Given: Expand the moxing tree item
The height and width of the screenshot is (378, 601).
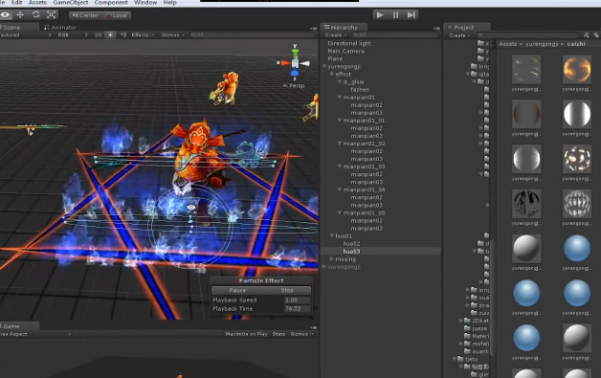Looking at the screenshot, I should pos(332,259).
